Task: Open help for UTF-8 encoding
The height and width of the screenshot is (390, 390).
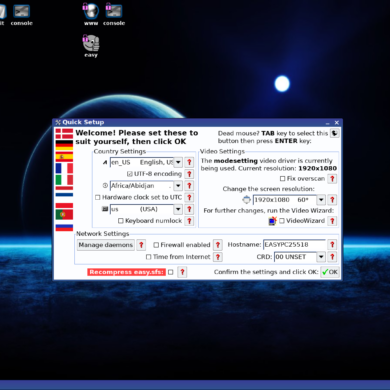Action: click(x=189, y=174)
